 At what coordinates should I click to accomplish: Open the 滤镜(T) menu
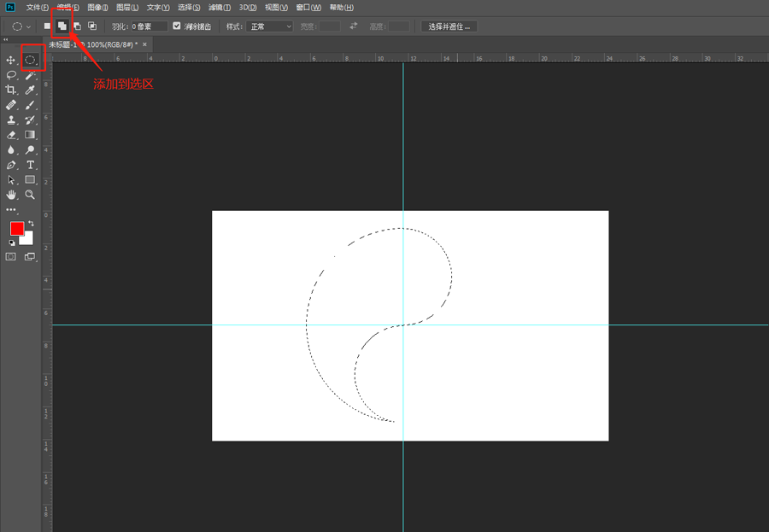tap(220, 8)
